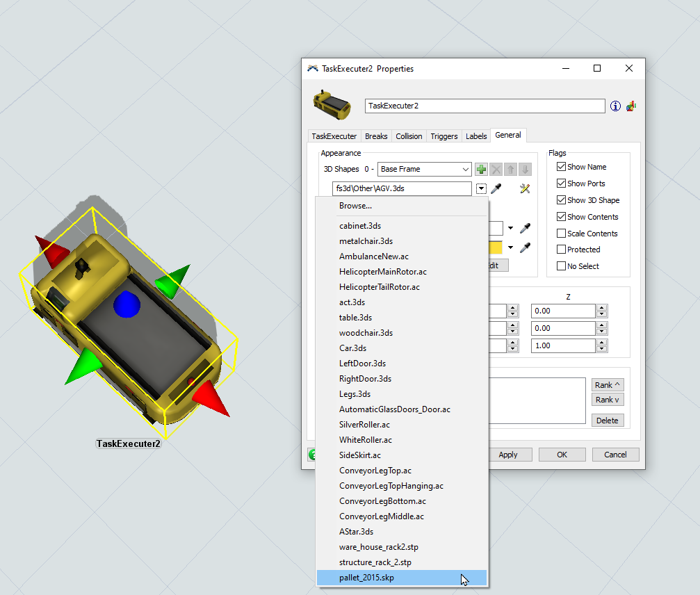700x595 pixels.
Task: Click the Z field showing 1.00
Action: (563, 346)
